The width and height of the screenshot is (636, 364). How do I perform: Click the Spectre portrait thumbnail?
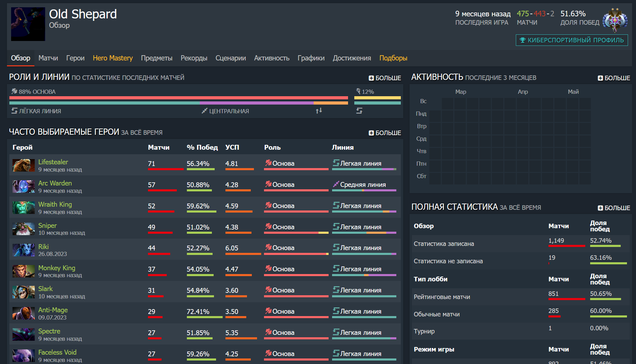click(x=24, y=334)
